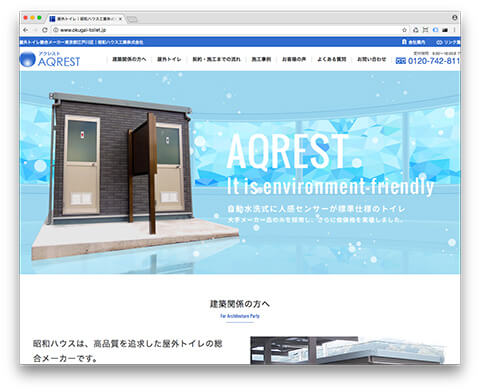Select the active browser tab for the toilet site
The image size is (480, 392).
point(86,19)
